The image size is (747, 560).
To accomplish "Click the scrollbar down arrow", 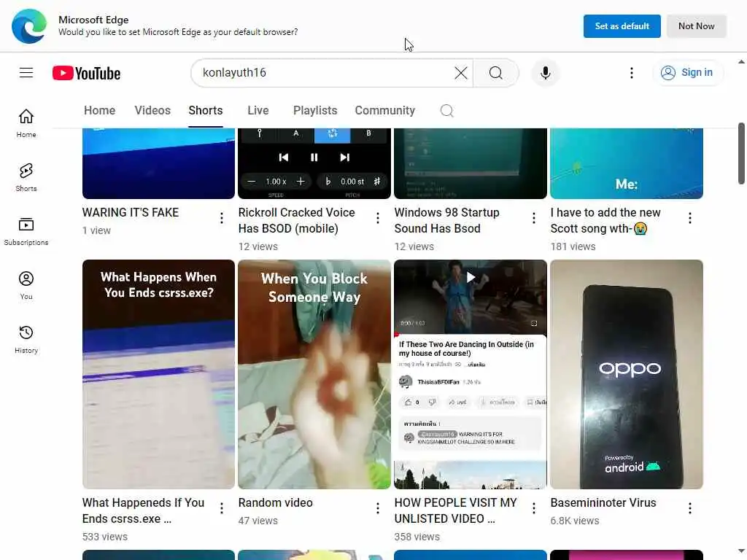I will pyautogui.click(x=741, y=551).
